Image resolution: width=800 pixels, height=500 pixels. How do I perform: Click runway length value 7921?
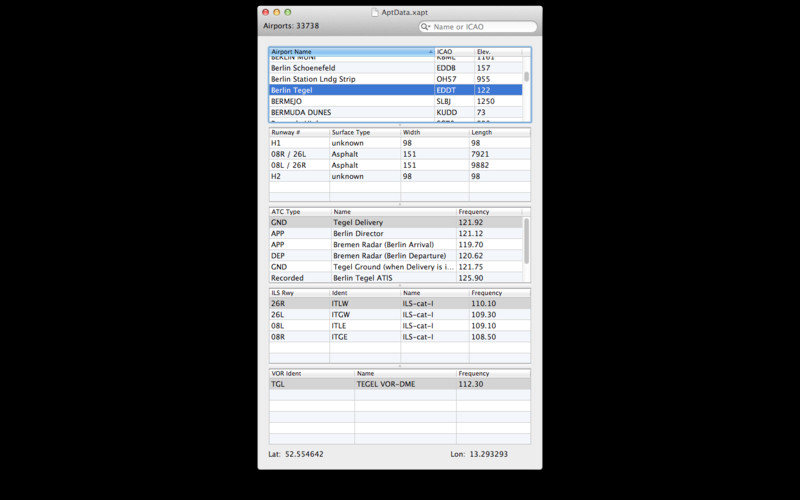click(480, 154)
